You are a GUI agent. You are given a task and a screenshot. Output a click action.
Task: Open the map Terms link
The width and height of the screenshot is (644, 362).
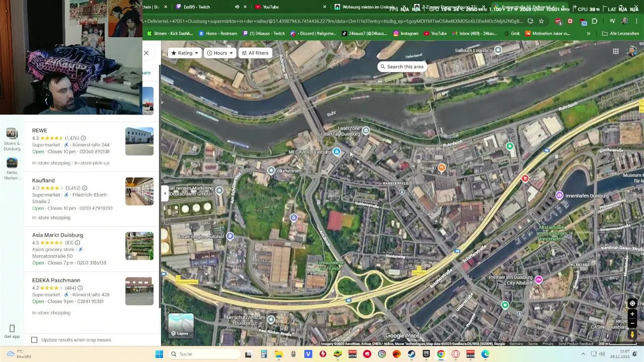pyautogui.click(x=532, y=344)
